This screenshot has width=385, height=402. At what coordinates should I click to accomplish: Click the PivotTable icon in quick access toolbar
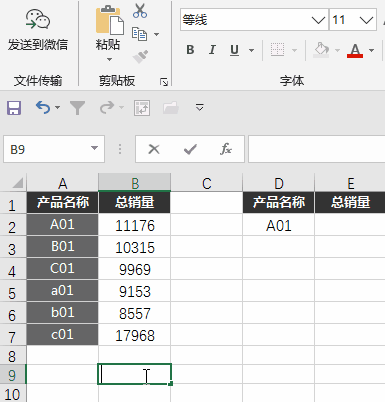click(142, 108)
